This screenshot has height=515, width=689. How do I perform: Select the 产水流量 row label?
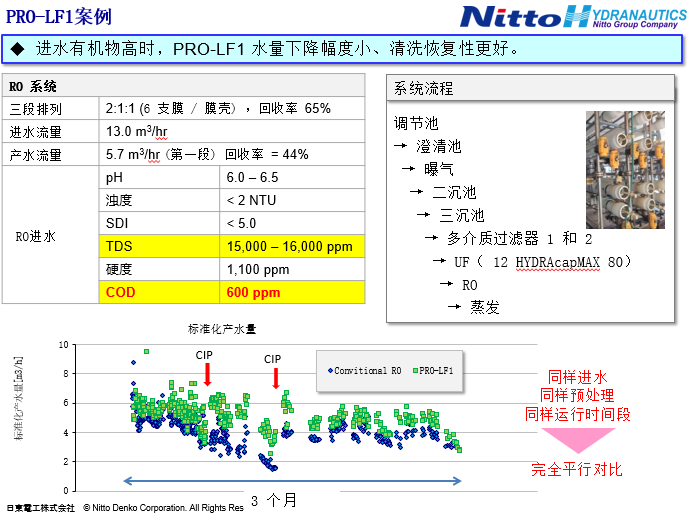[36, 155]
